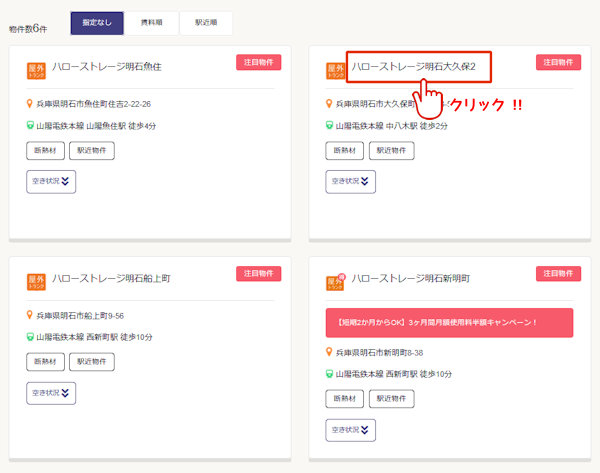Click train icon in 明石船上町 card
The height and width of the screenshot is (473, 600).
[30, 337]
